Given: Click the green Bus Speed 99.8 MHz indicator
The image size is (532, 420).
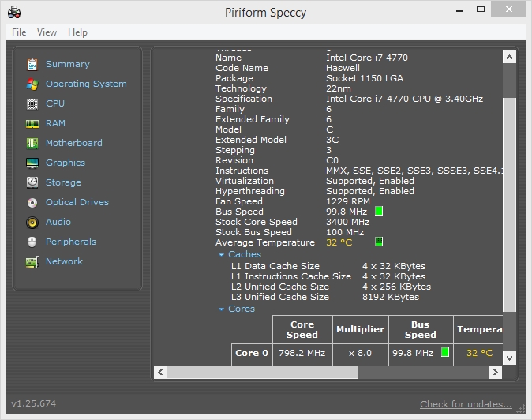Looking at the screenshot, I should [x=379, y=211].
